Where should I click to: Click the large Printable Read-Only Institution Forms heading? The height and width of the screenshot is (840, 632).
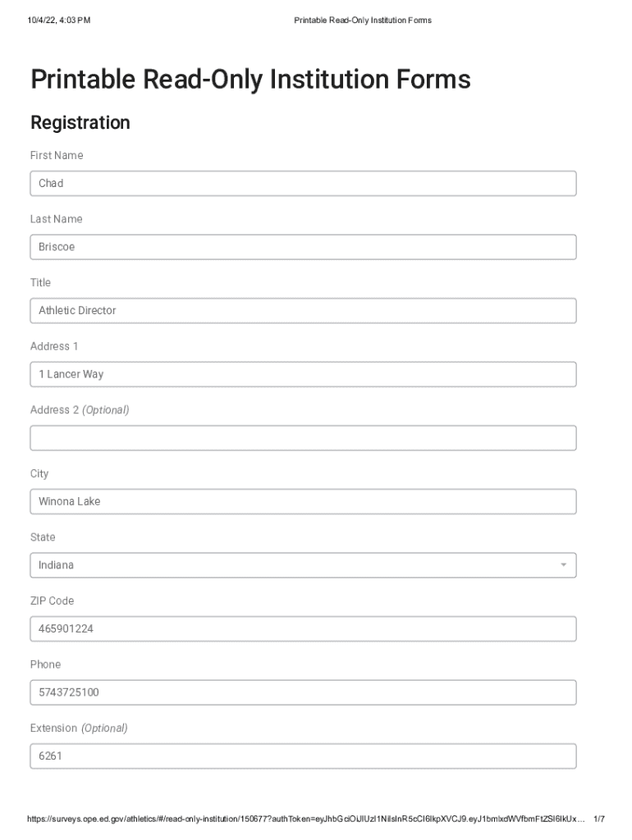coord(250,80)
